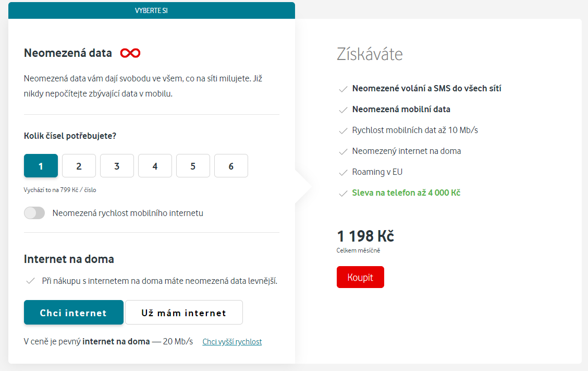Choose the Chci internet option

click(x=73, y=312)
